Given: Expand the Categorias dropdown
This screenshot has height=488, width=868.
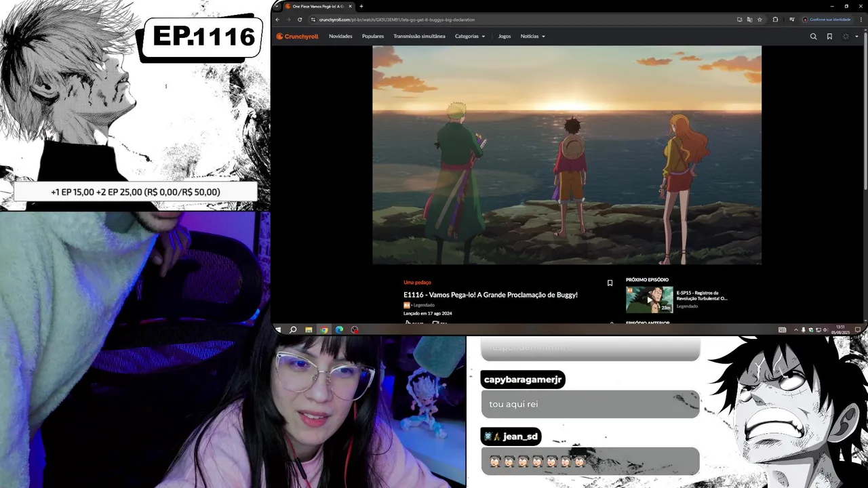Looking at the screenshot, I should 470,37.
